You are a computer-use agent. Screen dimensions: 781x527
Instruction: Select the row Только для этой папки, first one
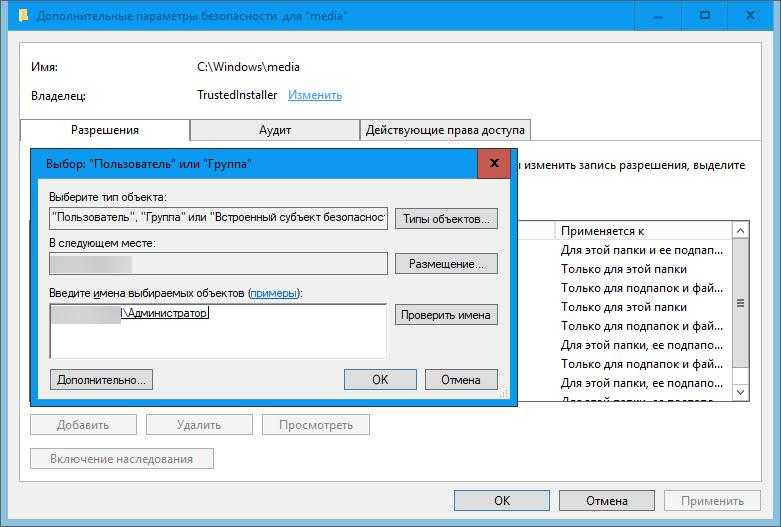624,269
